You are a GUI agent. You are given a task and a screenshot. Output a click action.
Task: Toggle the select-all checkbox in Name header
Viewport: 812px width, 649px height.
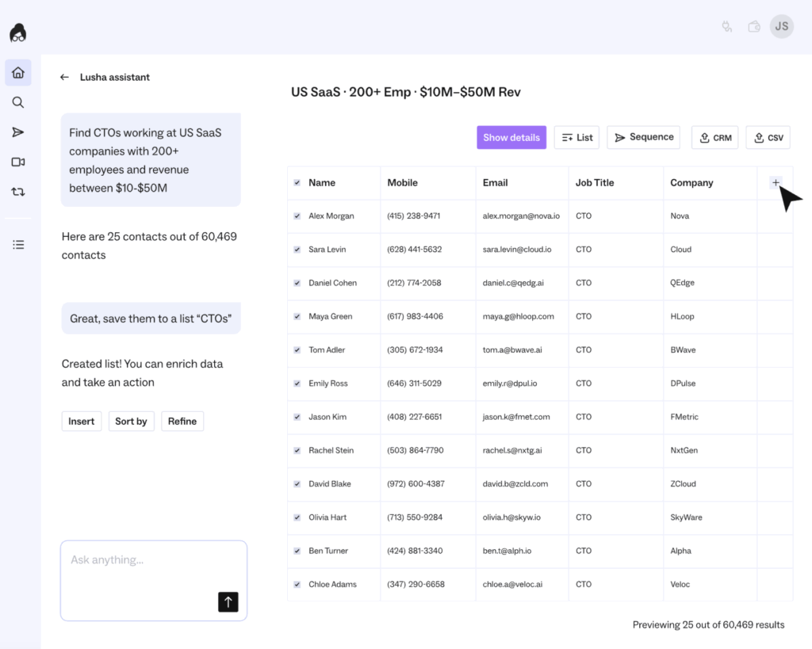click(297, 183)
